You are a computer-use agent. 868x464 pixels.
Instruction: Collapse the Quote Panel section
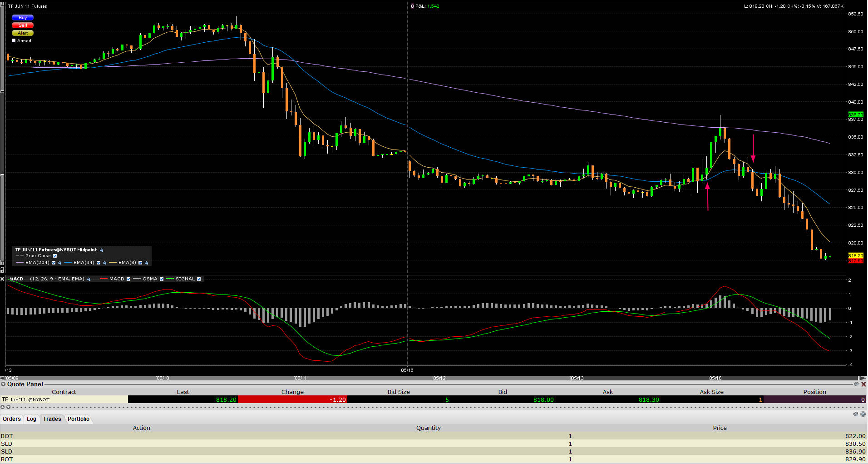3,384
